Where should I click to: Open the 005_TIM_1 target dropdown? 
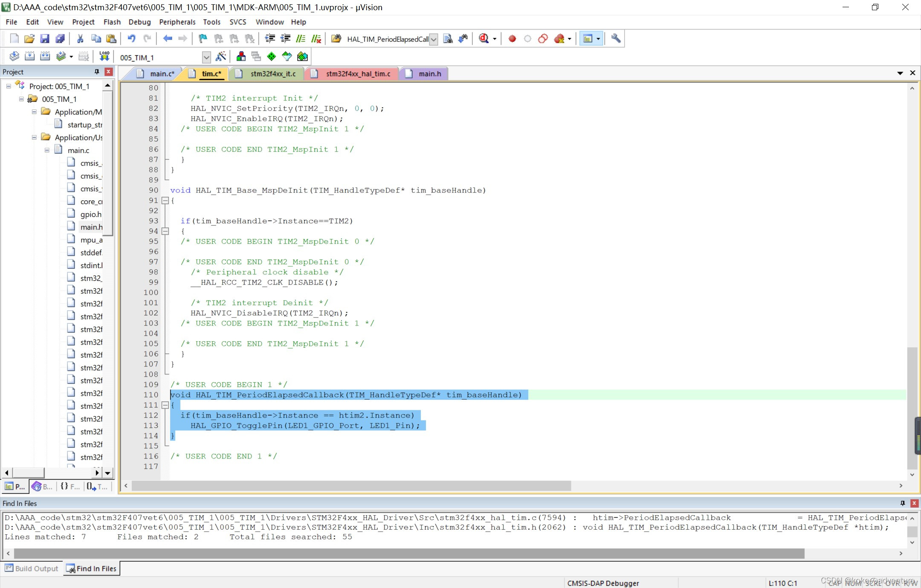pos(206,57)
